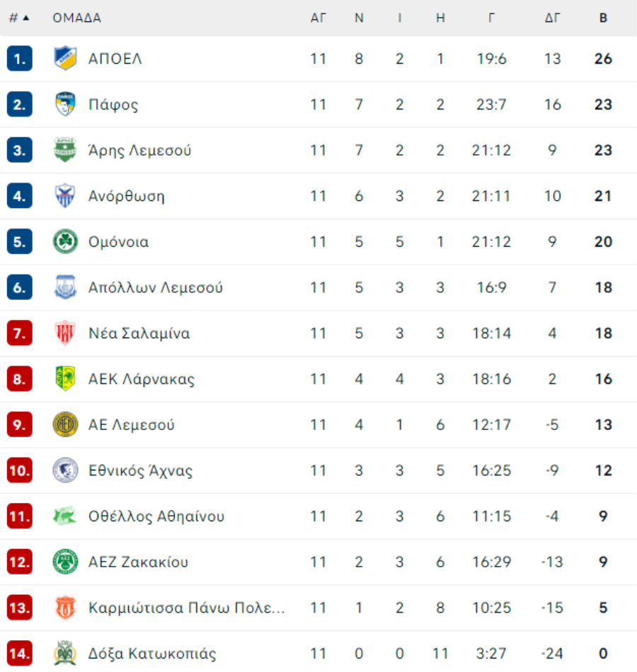Select the Ανόρθωση team badge
The image size is (637, 672).
coord(65,195)
